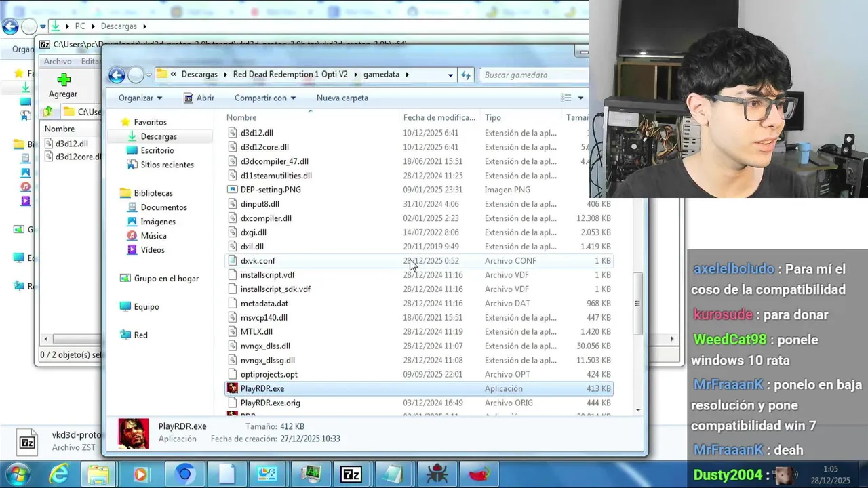
Task: Click the Agregar plus icon in 7-Zip
Action: tap(63, 80)
